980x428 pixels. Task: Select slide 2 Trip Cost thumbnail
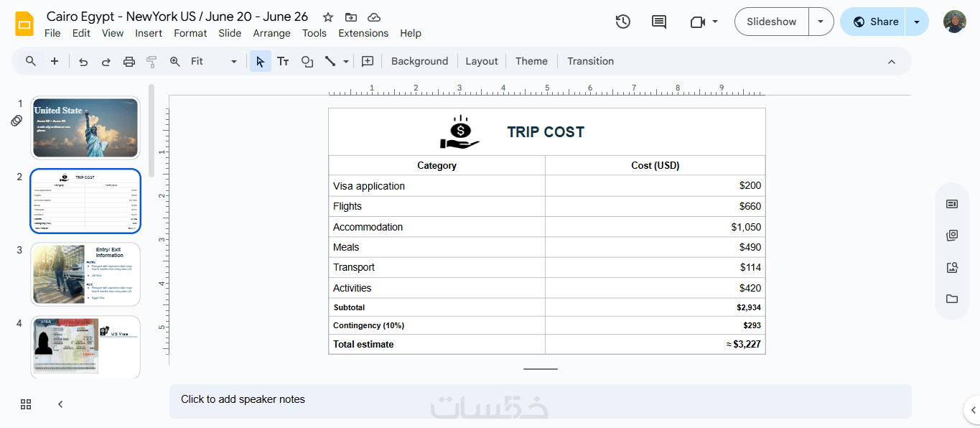(85, 201)
